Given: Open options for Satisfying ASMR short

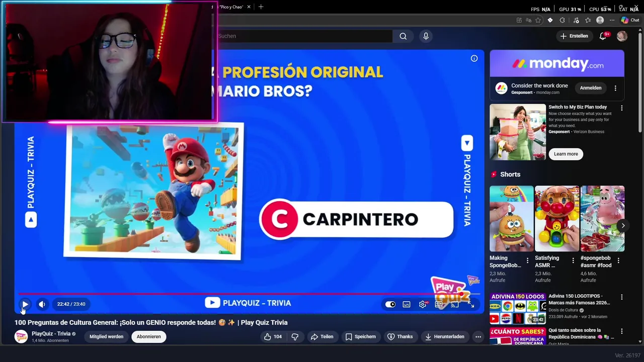Looking at the screenshot, I should coord(573,260).
